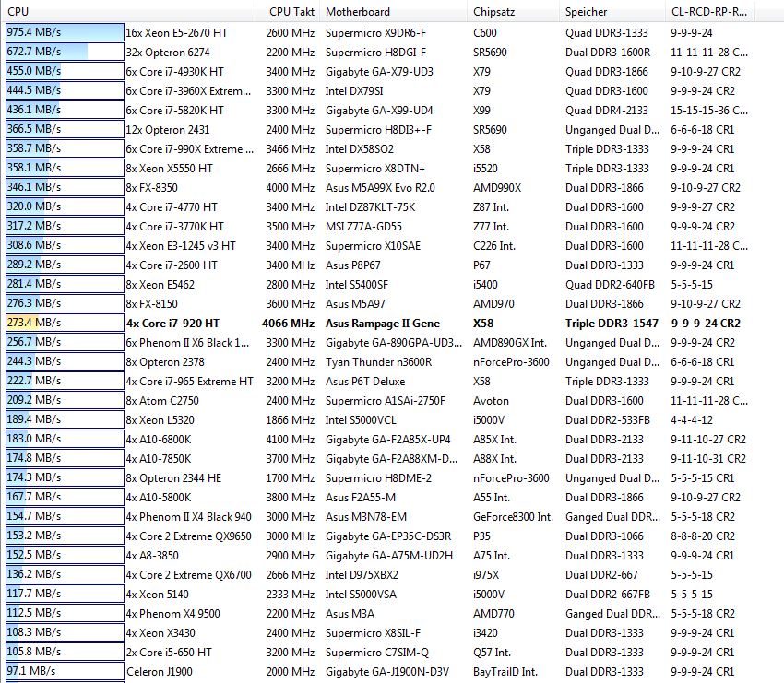Click the BayTrailD Int. chipset cell
This screenshot has width=784, height=683.
(x=505, y=672)
